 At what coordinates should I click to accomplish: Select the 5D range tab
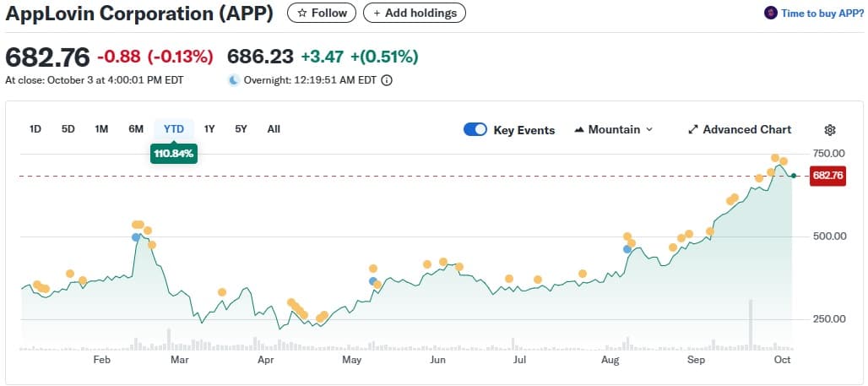pyautogui.click(x=68, y=129)
